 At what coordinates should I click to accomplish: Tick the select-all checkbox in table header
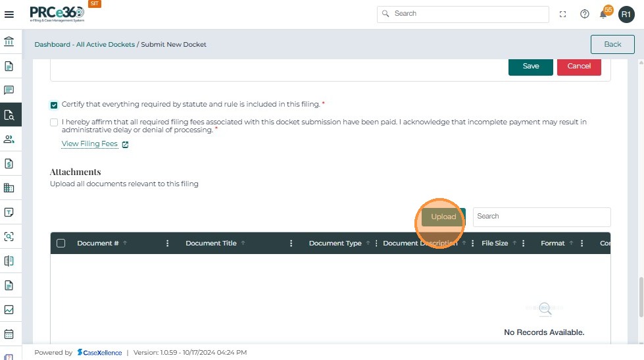[x=61, y=244]
